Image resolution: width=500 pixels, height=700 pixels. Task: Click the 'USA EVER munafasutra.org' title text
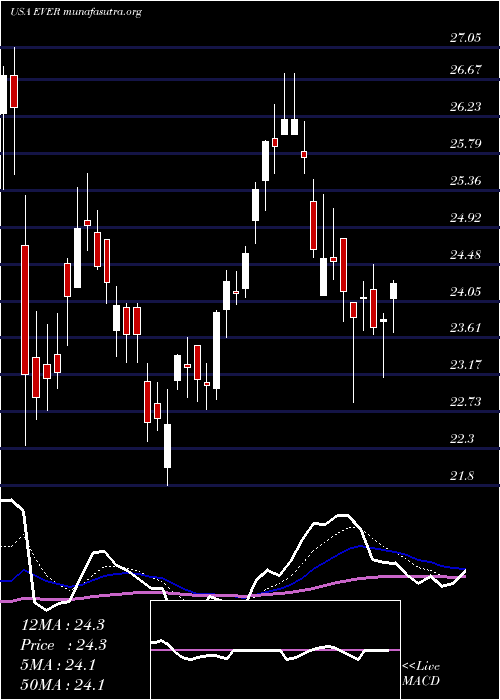(x=75, y=12)
